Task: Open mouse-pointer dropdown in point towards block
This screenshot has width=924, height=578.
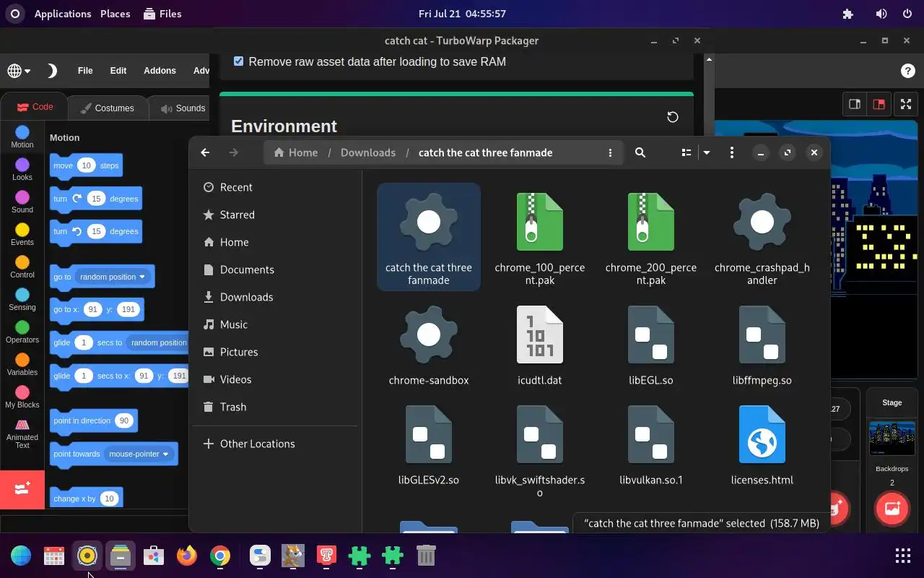Action: coord(139,454)
